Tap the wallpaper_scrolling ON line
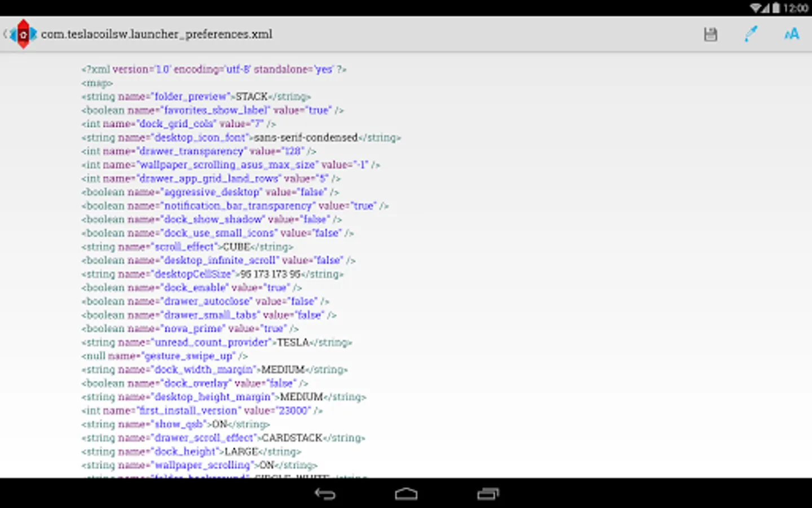Image resolution: width=812 pixels, height=508 pixels. [200, 465]
